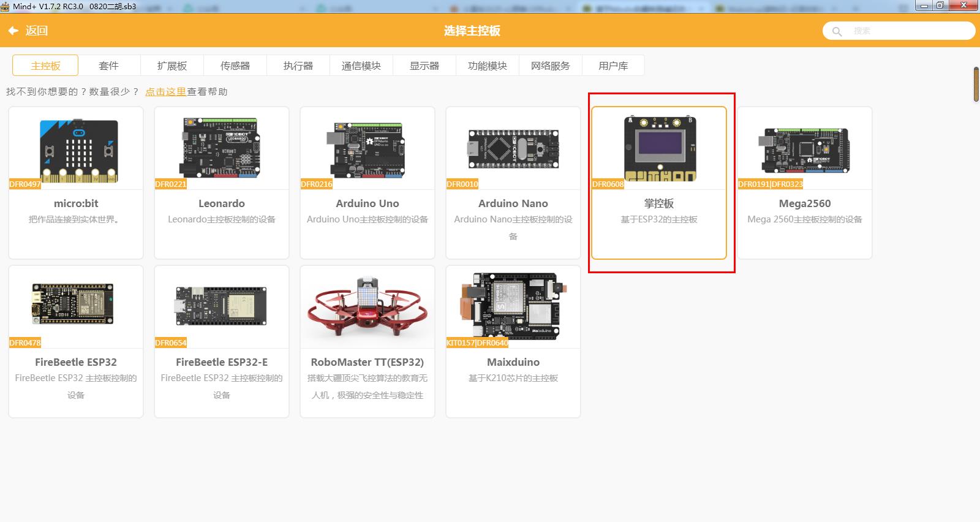
Task: Open the 扩展板 tab
Action: pyautogui.click(x=172, y=66)
